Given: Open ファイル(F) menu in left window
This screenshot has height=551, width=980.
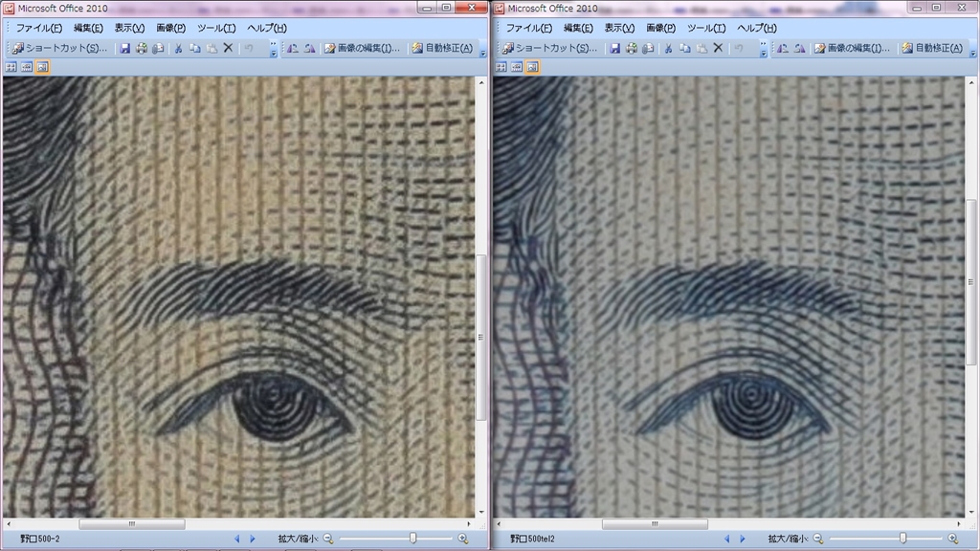Looking at the screenshot, I should tap(38, 28).
